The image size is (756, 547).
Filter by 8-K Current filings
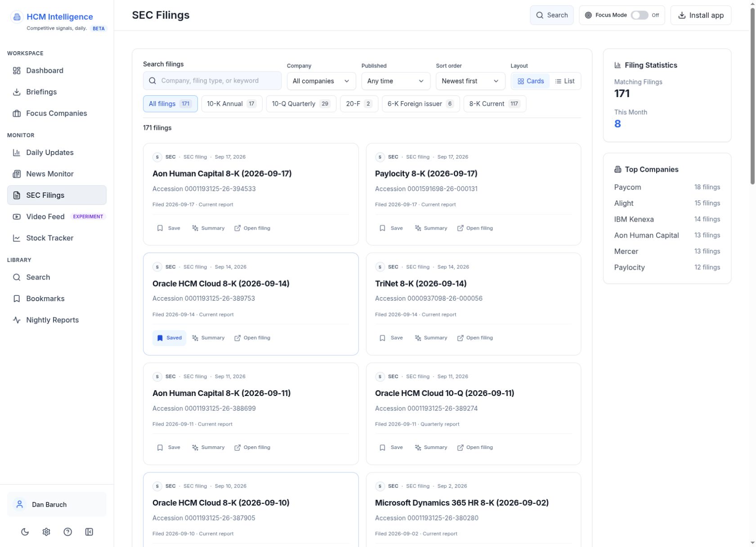click(495, 104)
